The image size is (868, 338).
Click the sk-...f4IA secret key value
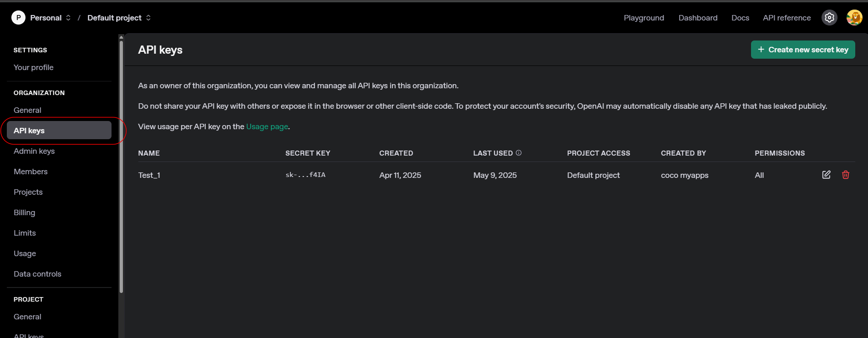point(305,175)
